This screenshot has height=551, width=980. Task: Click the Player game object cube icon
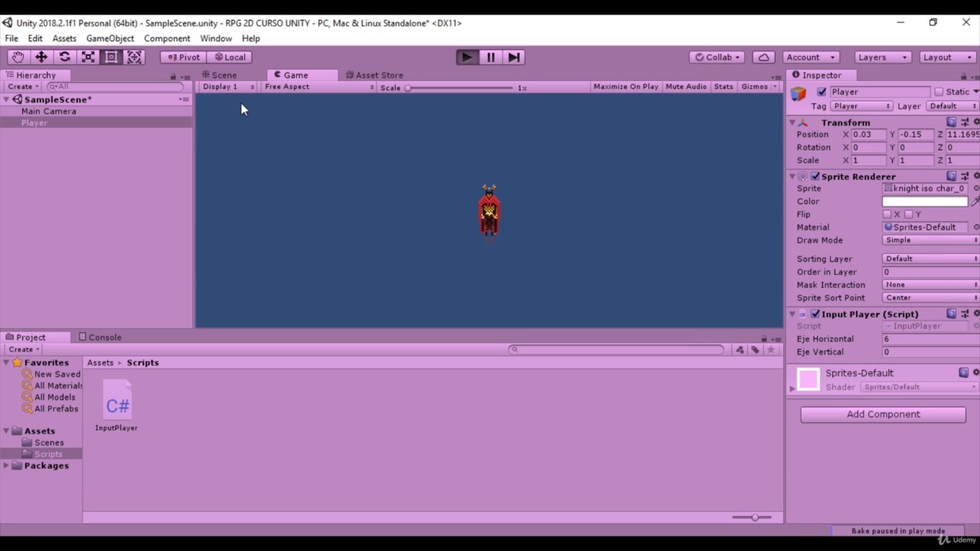799,94
